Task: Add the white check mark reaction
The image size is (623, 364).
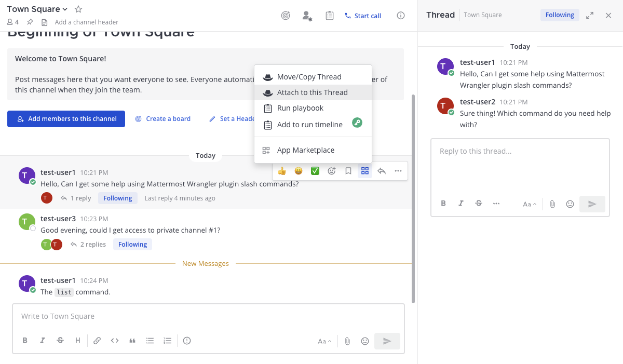Action: click(315, 171)
